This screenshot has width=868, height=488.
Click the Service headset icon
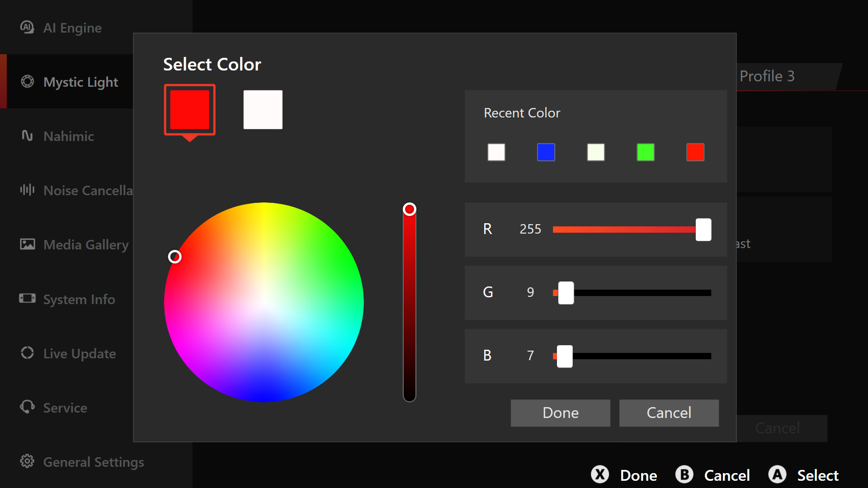(x=27, y=407)
